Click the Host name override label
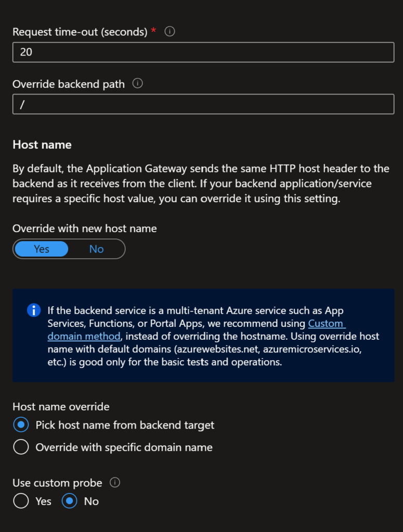 61,406
